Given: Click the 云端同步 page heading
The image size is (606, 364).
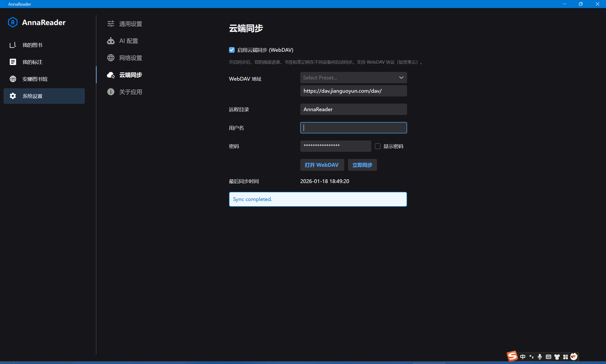Looking at the screenshot, I should (246, 29).
